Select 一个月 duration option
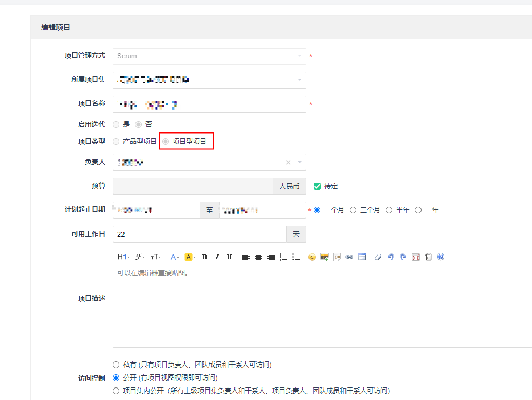532x400 pixels. 317,210
